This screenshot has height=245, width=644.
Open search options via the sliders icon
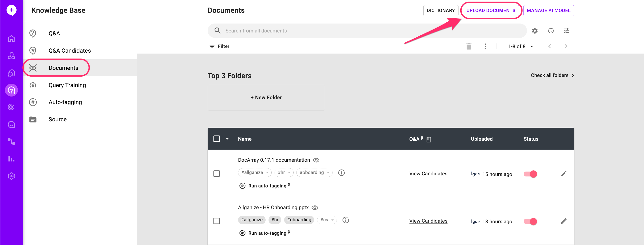click(x=566, y=30)
